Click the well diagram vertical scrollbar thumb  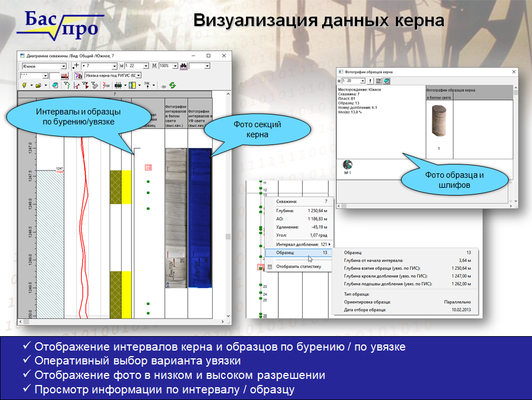[228, 237]
